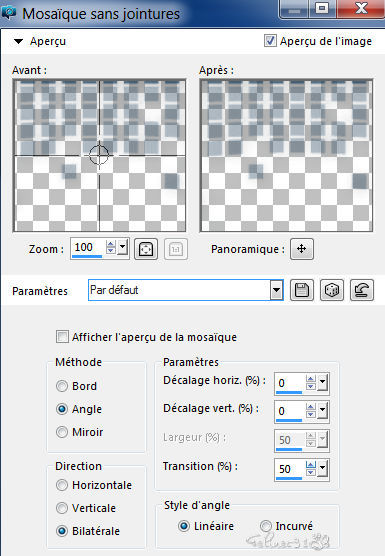Click Zoom spinner up arrow

point(111,244)
